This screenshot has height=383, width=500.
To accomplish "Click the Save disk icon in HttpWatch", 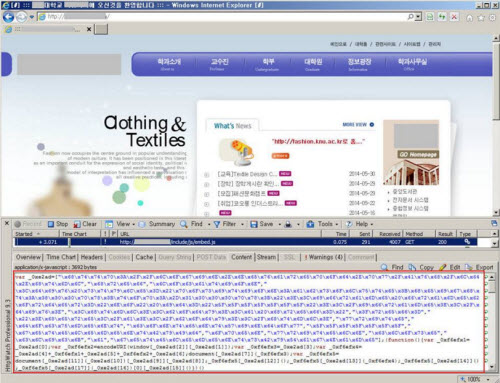I will (254, 224).
